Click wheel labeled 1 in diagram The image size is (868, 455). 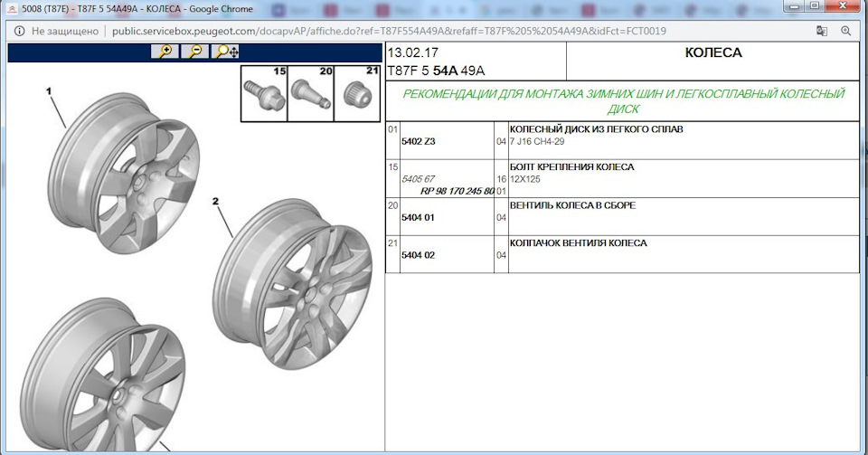pyautogui.click(x=125, y=173)
